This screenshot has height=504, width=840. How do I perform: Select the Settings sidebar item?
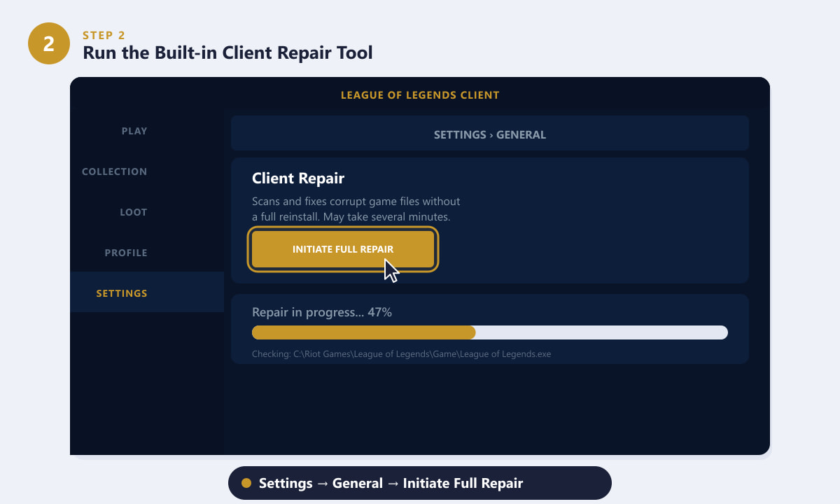click(147, 293)
